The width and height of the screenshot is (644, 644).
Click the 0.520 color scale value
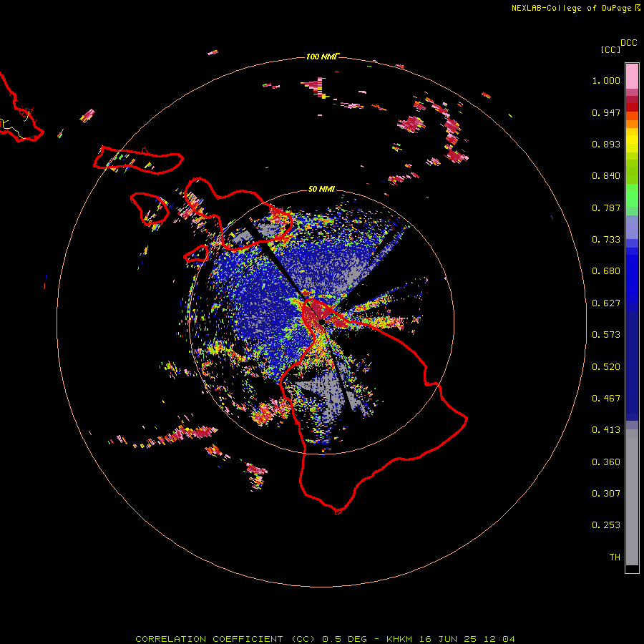click(606, 367)
